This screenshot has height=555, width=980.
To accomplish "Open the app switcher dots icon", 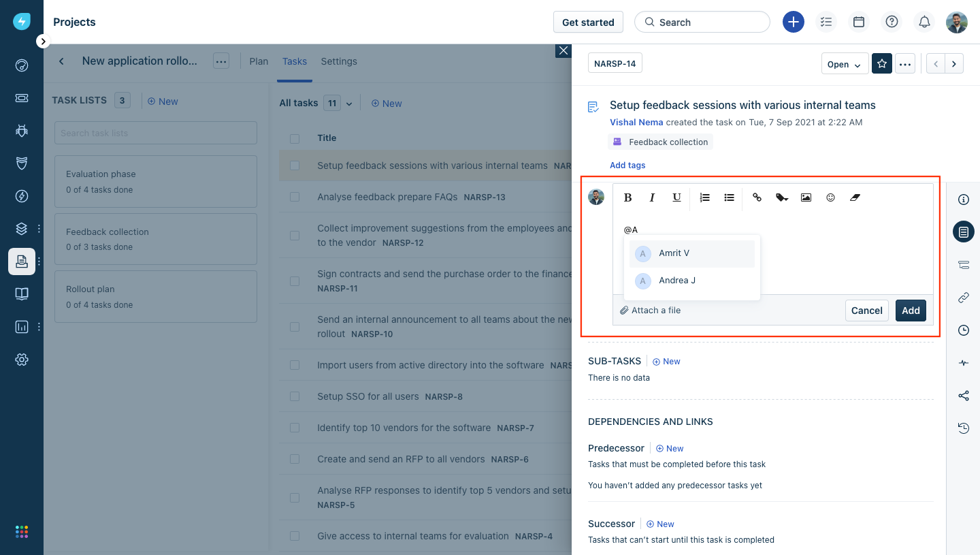I will pos(22,531).
